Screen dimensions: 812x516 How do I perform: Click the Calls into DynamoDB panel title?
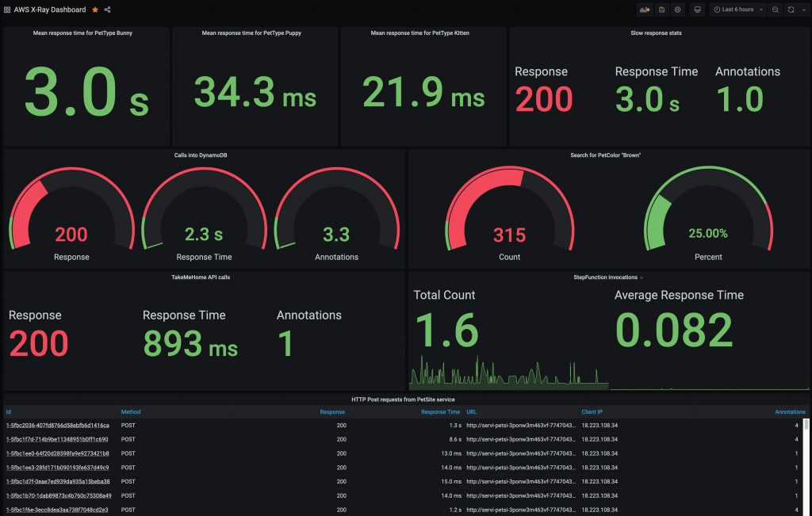click(201, 155)
